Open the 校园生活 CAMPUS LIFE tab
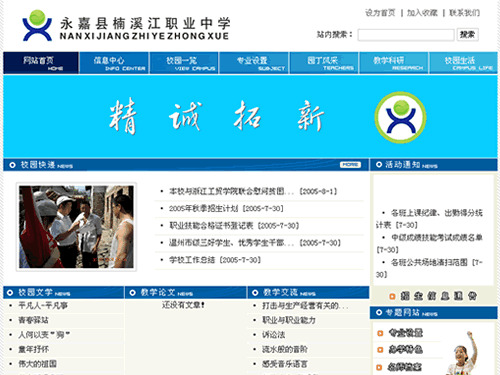Screen dimensions: 500x375 pos(463,63)
